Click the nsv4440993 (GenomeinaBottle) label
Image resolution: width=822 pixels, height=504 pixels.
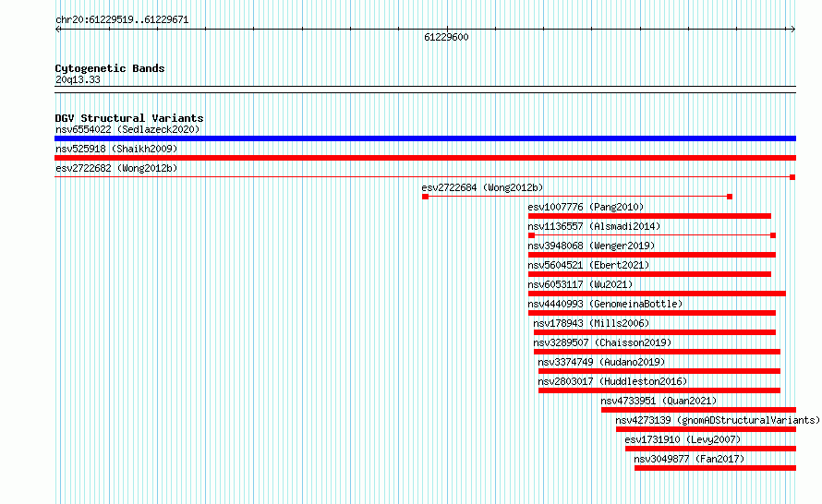[x=605, y=304]
